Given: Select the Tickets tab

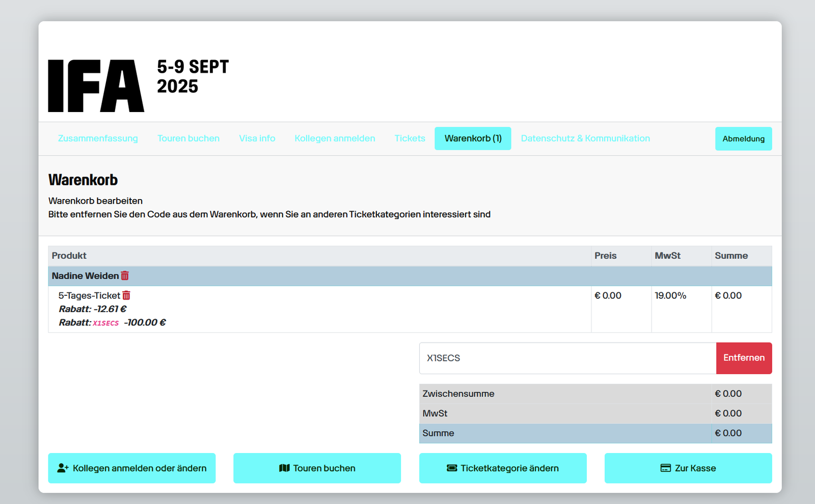Looking at the screenshot, I should click(410, 138).
